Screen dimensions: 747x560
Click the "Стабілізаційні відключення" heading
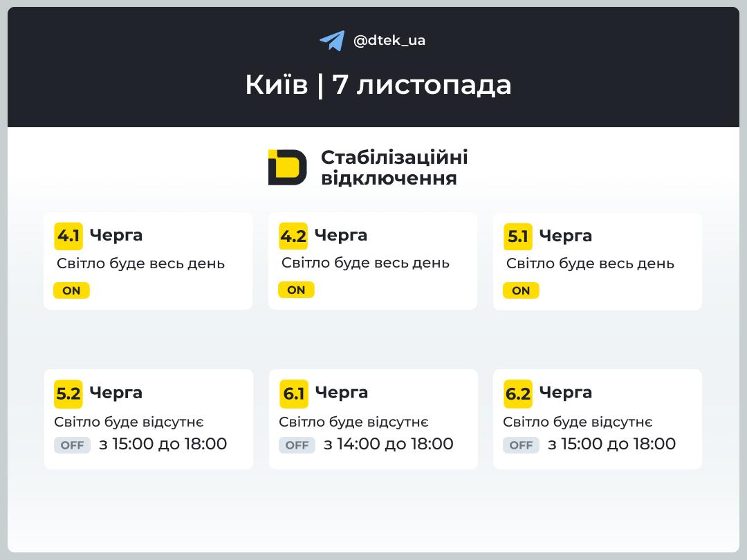(394, 167)
